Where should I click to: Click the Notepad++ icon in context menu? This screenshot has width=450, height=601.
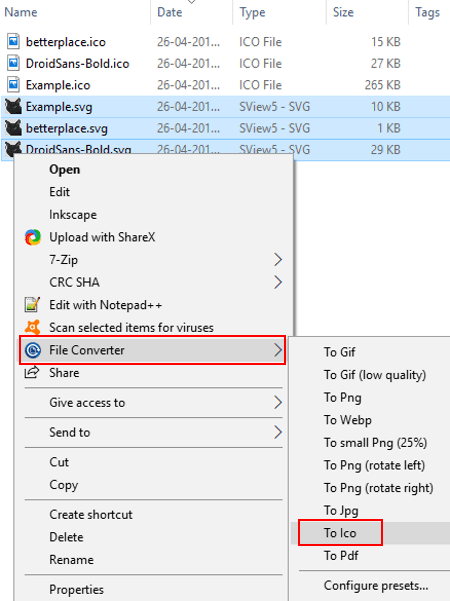[32, 305]
